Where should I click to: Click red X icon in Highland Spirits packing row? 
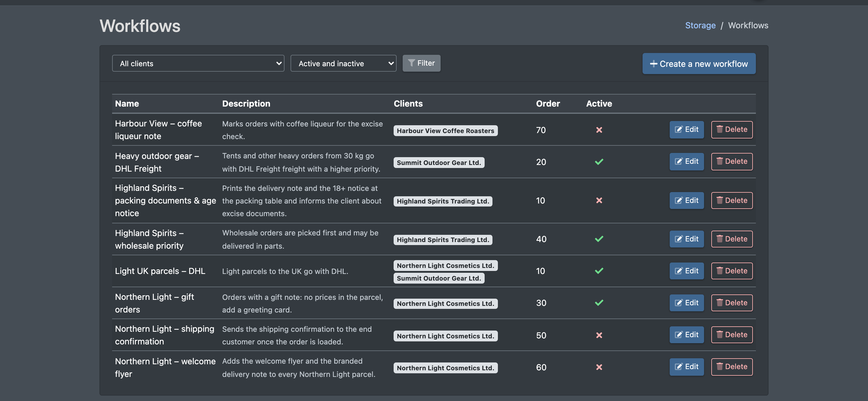[599, 201]
